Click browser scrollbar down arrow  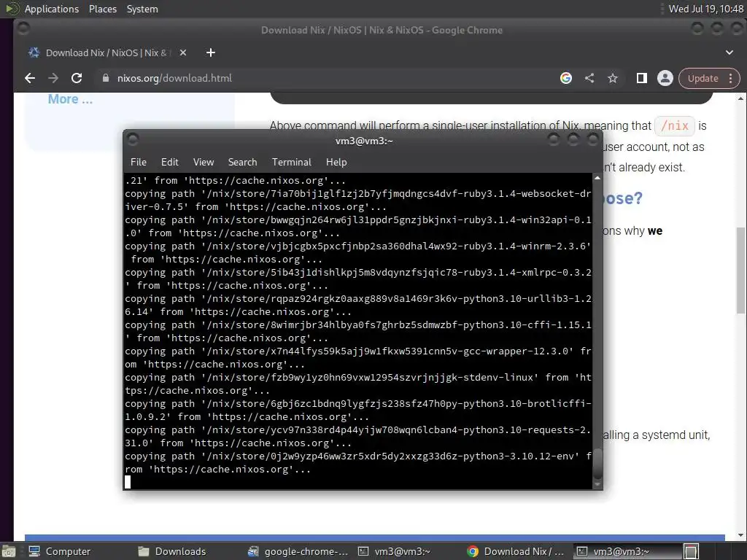click(741, 535)
